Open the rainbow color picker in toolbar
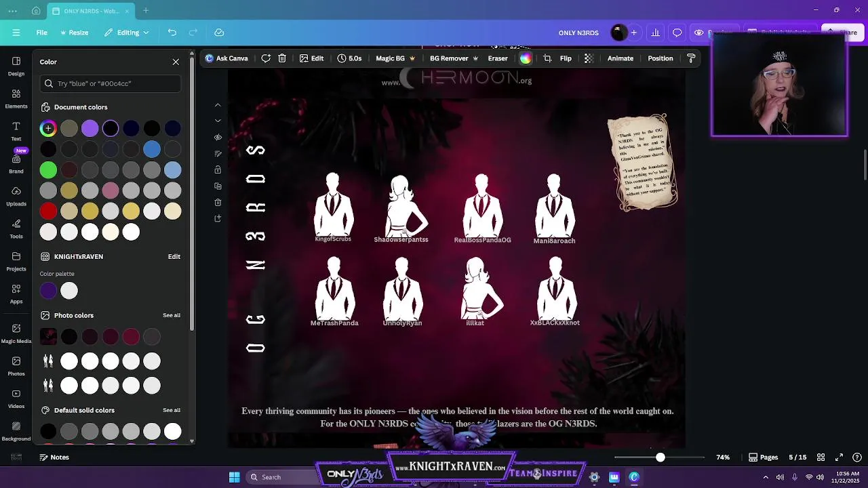This screenshot has width=868, height=488. [526, 58]
